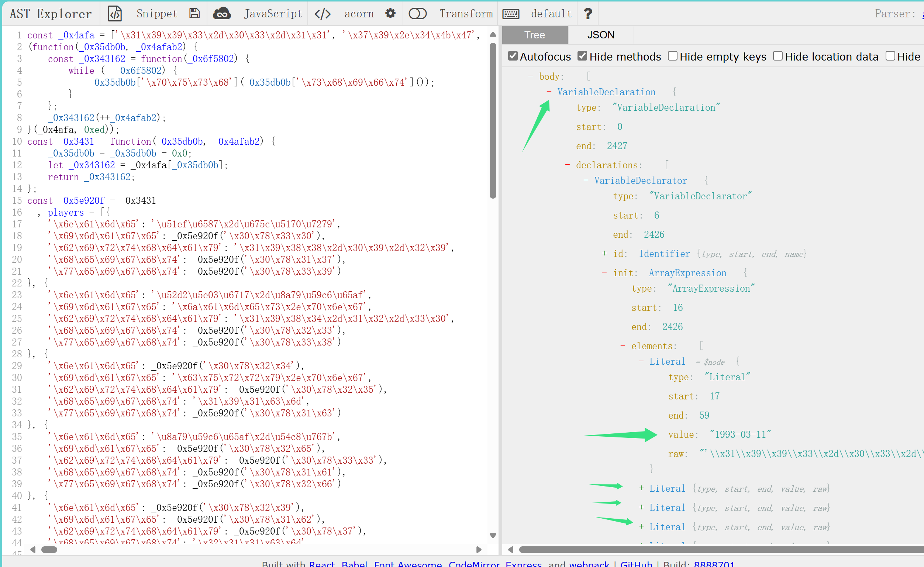
Task: Click the save floppy disk icon
Action: pos(194,14)
